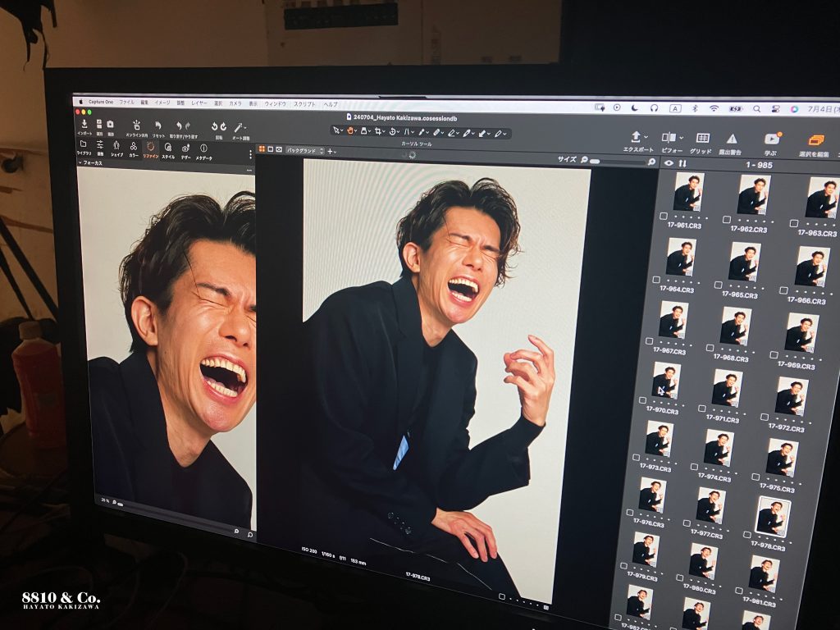Open the add layer plus dropdown
Image resolution: width=840 pixels, height=630 pixels.
332,152
